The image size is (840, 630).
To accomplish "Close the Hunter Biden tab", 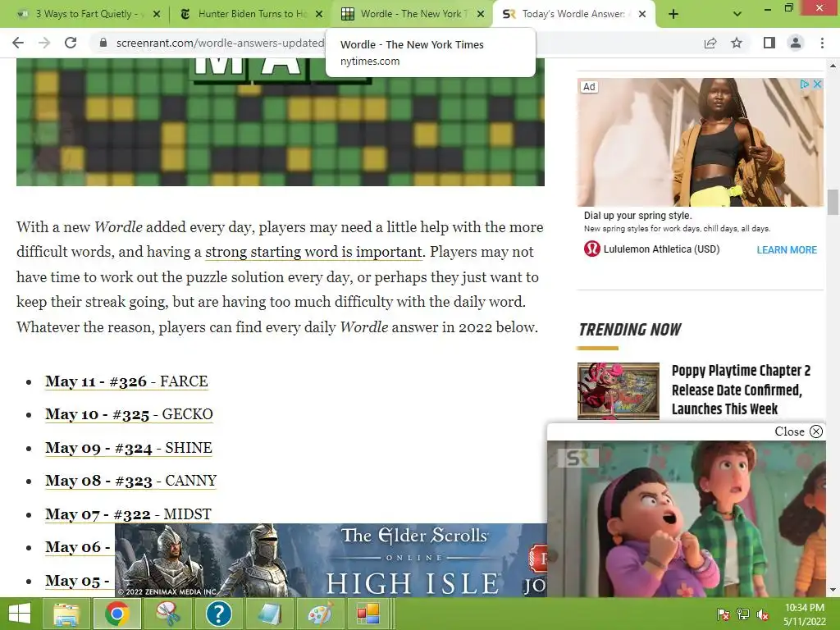I will click(x=319, y=14).
